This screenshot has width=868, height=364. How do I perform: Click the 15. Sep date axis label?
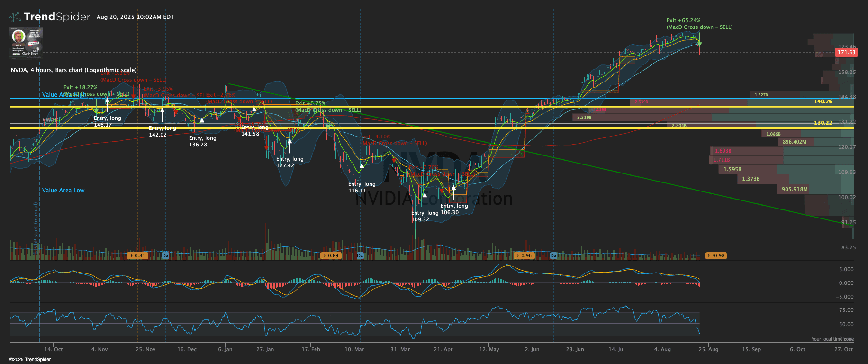tap(751, 349)
